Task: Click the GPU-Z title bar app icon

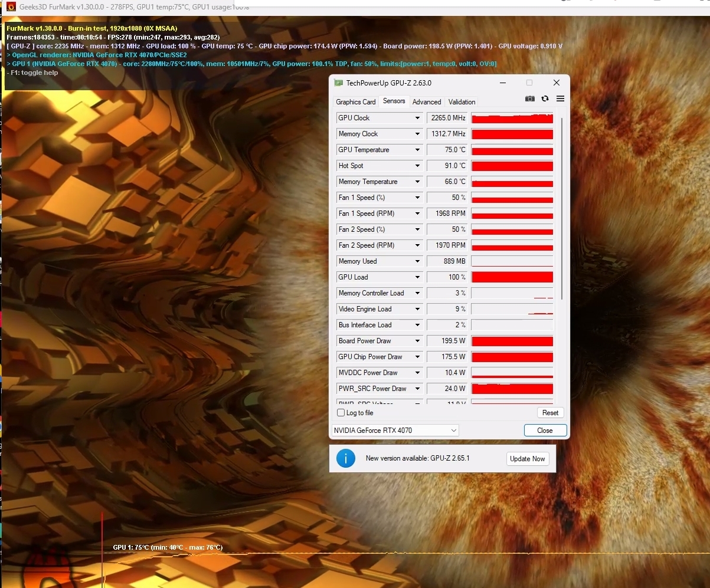Action: click(x=338, y=83)
